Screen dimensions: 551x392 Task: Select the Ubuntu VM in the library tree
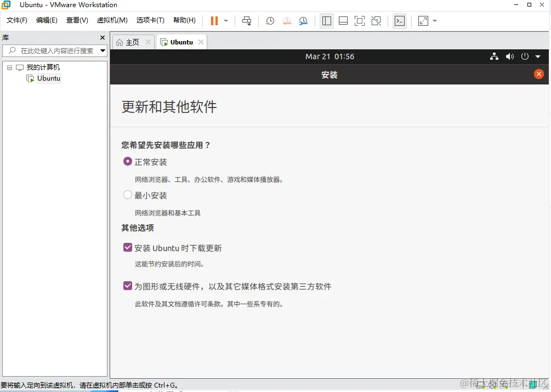point(47,78)
